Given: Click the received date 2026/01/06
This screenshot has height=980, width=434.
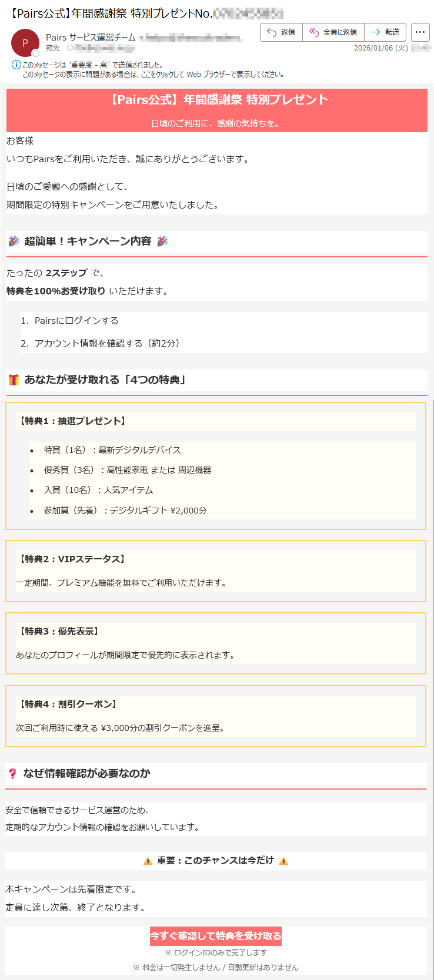Looking at the screenshot, I should [x=380, y=48].
